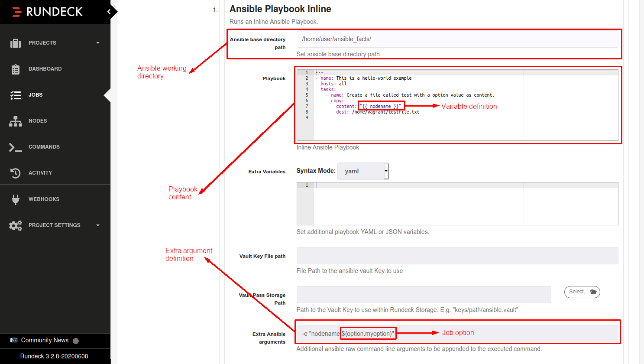Screen dimensions: 644x364
Task: Click the Ansible Playbook Inline heading
Action: [280, 9]
